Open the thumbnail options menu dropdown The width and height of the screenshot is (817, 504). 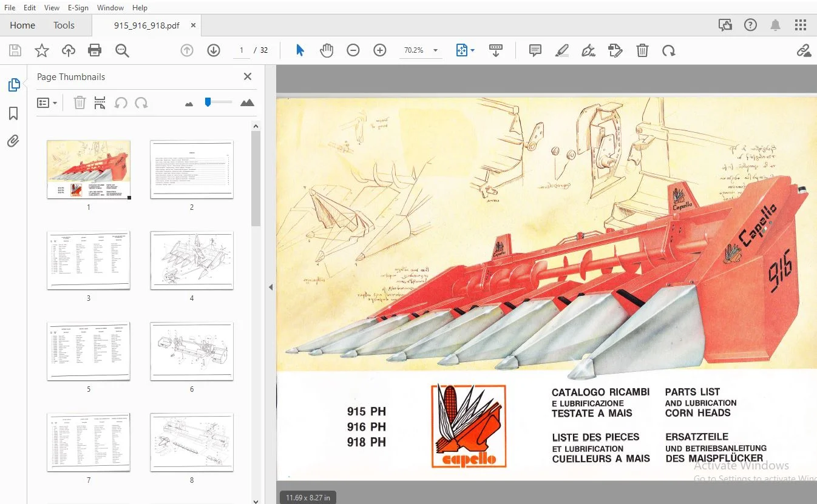tap(47, 102)
